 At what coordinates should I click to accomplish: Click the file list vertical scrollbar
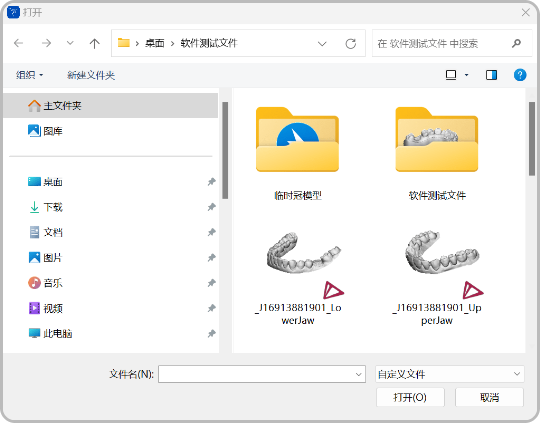click(x=532, y=139)
